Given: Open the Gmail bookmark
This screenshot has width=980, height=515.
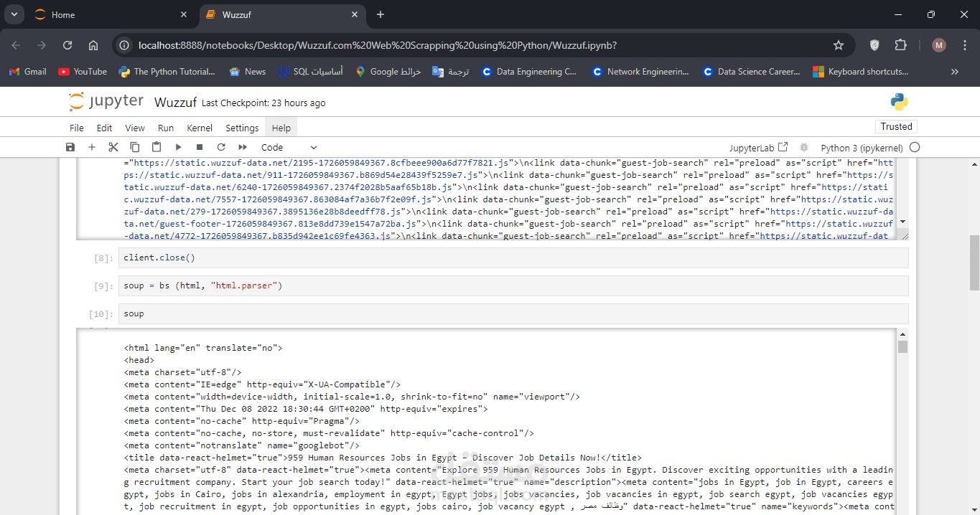Looking at the screenshot, I should pyautogui.click(x=28, y=72).
